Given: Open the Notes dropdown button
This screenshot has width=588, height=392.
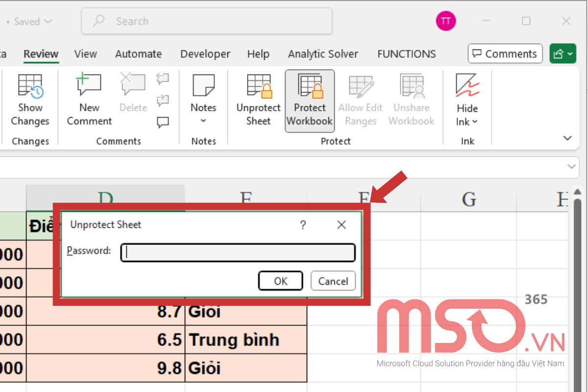Looking at the screenshot, I should [203, 101].
